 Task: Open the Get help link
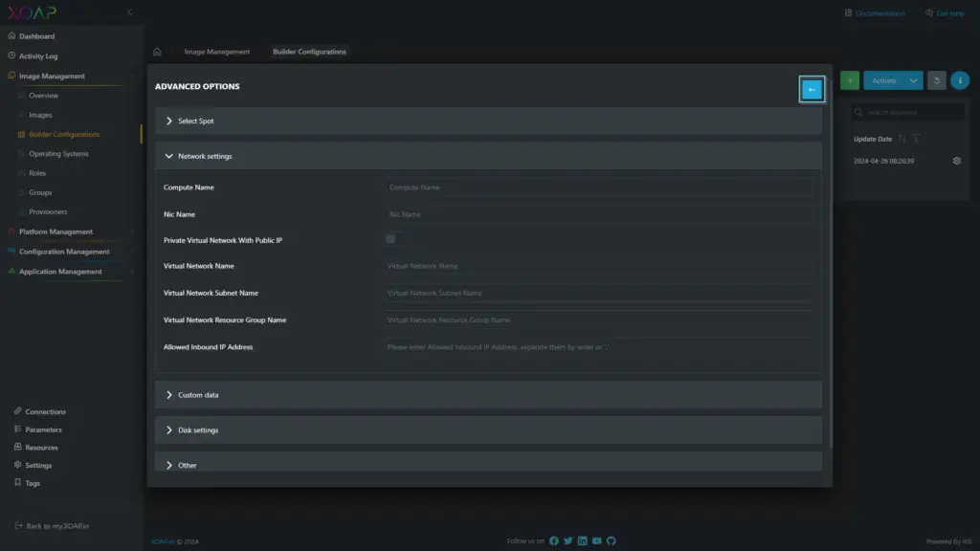[945, 13]
